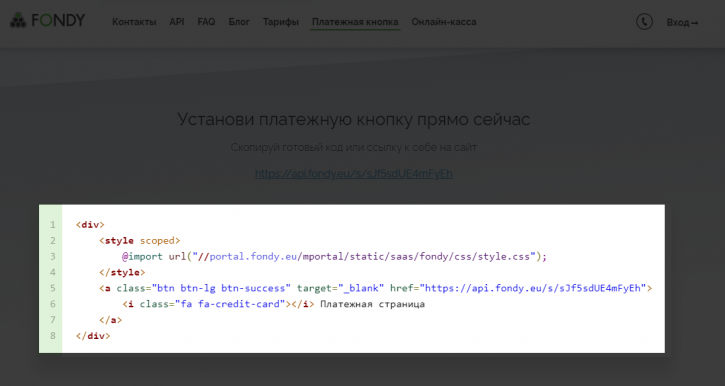Screen dimensions: 725x386
Task: Open the api.fondy.eu payment link under the heading
Action: [x=354, y=174]
